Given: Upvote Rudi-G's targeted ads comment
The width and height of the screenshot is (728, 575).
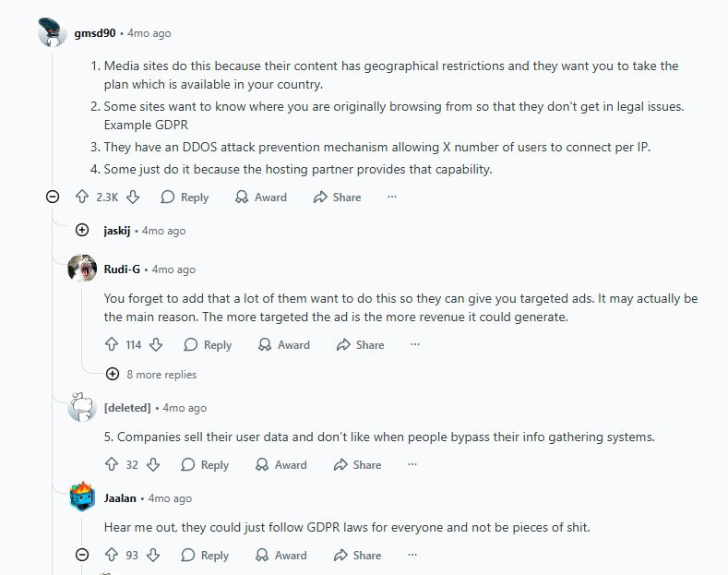Looking at the screenshot, I should (113, 344).
